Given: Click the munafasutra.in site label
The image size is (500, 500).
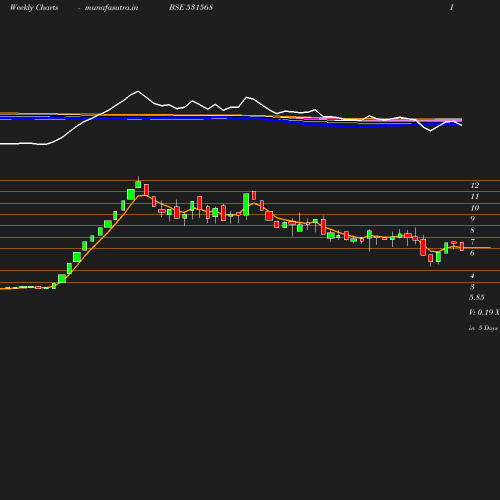Looking at the screenshot, I should (x=111, y=8).
